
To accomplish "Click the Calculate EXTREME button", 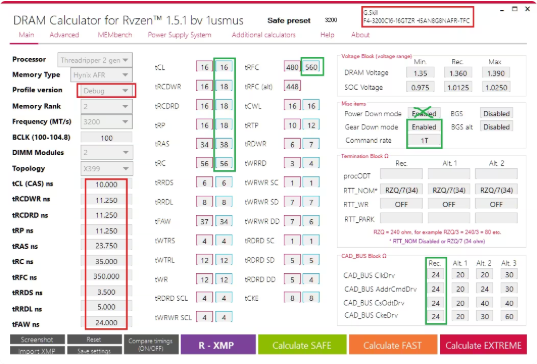I will (483, 345).
